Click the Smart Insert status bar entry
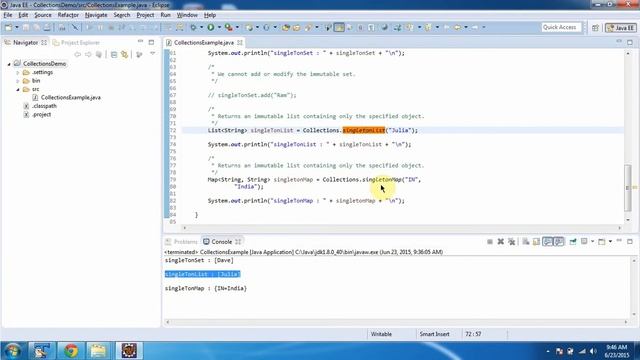Image resolution: width=640 pixels, height=360 pixels. click(434, 334)
